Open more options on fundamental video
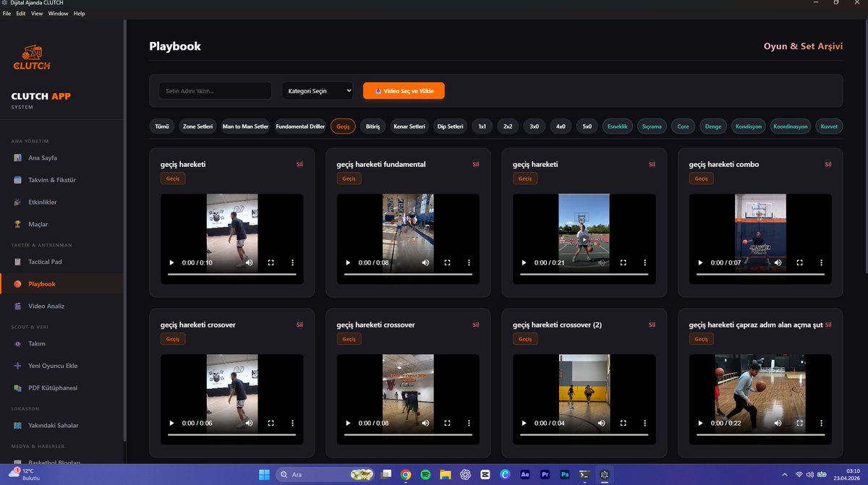Screen dimensions: 868x485 pos(469,263)
